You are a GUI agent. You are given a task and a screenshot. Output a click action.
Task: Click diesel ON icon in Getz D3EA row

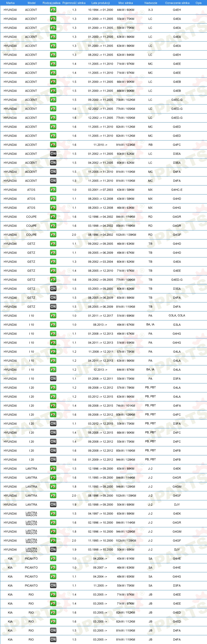click(53, 289)
